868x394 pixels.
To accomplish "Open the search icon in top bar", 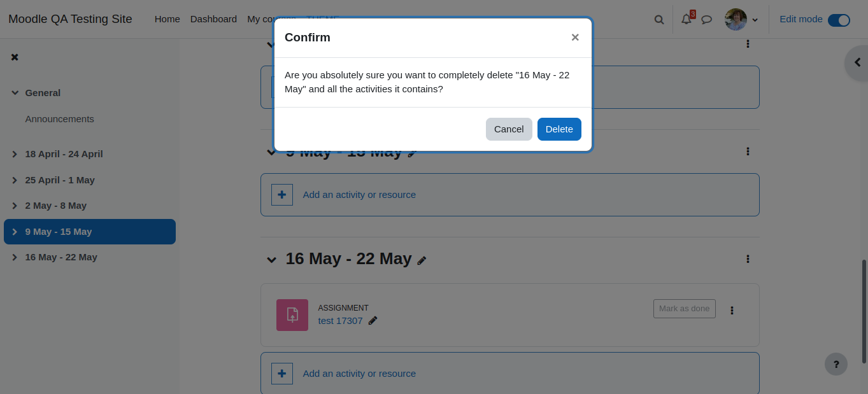I will (659, 20).
